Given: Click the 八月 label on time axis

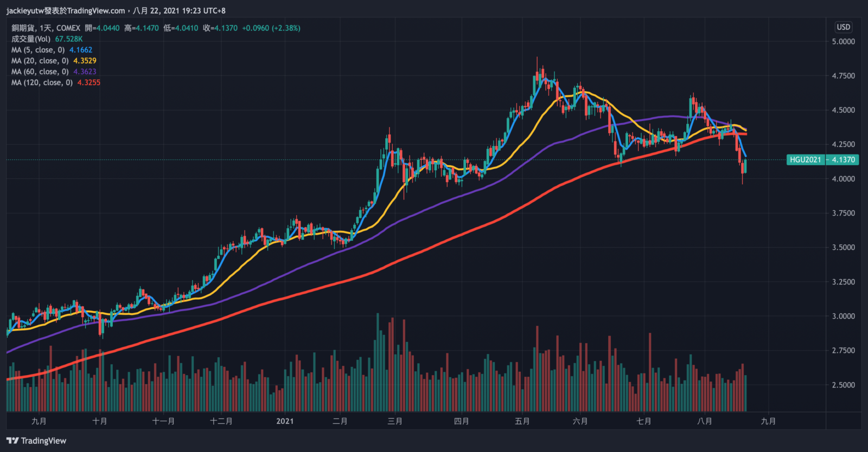Looking at the screenshot, I should (x=704, y=421).
